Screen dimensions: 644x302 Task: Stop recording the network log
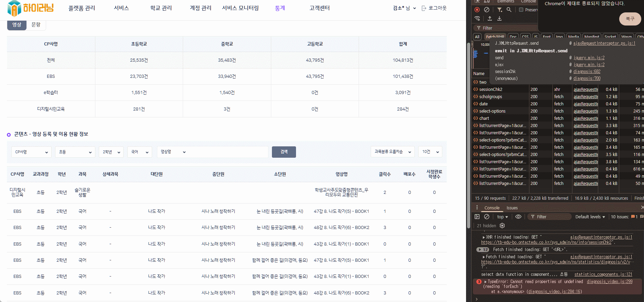tap(477, 10)
